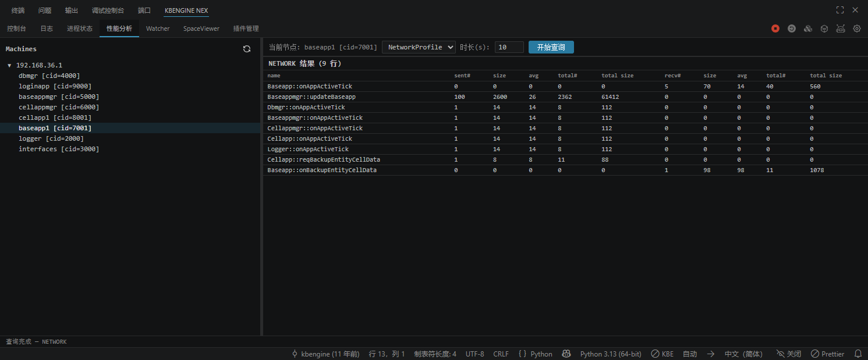868x360 pixels.
Task: Click Python 3.13 (64-bit) interpreter item
Action: (x=611, y=354)
